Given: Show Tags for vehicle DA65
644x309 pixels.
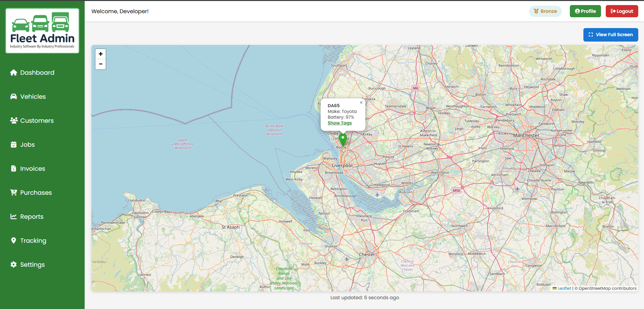Looking at the screenshot, I should [340, 123].
